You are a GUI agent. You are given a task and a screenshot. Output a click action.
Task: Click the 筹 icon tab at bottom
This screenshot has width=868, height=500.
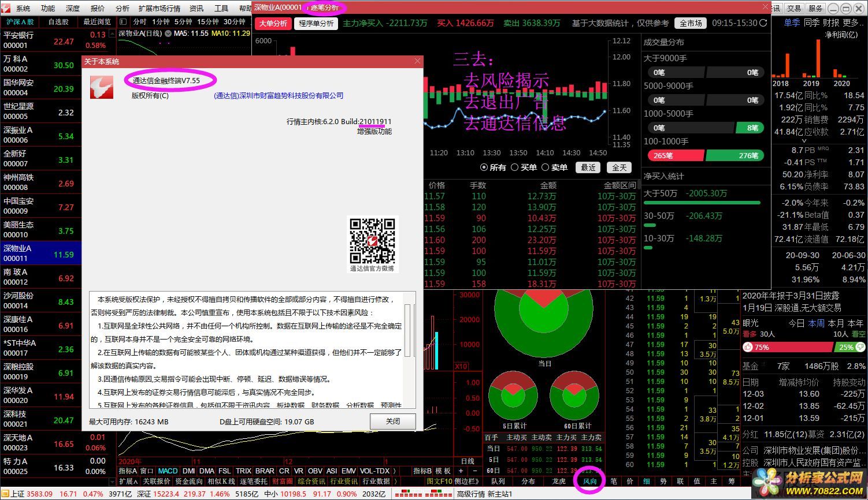point(731,481)
